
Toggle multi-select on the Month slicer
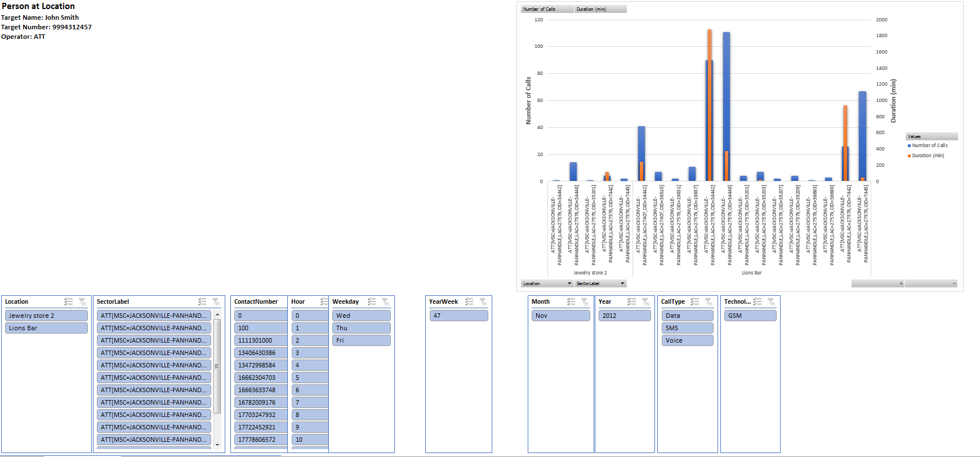(571, 302)
